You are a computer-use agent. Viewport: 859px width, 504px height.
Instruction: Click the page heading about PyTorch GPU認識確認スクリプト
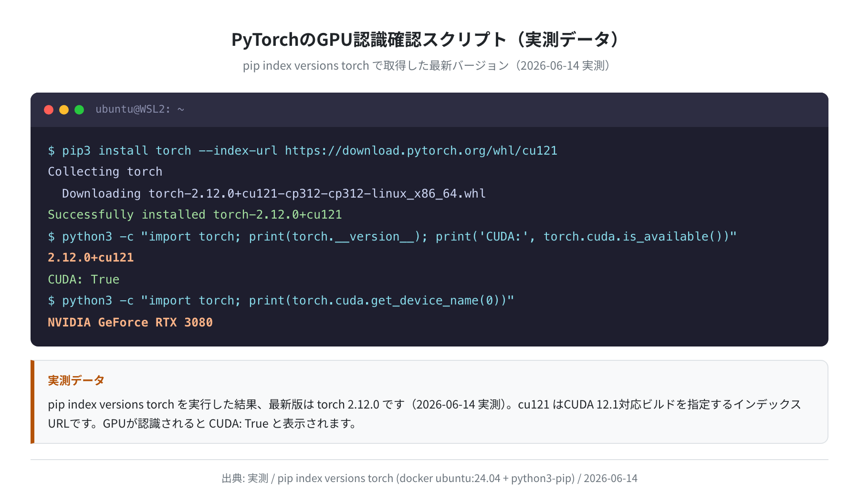tap(425, 39)
